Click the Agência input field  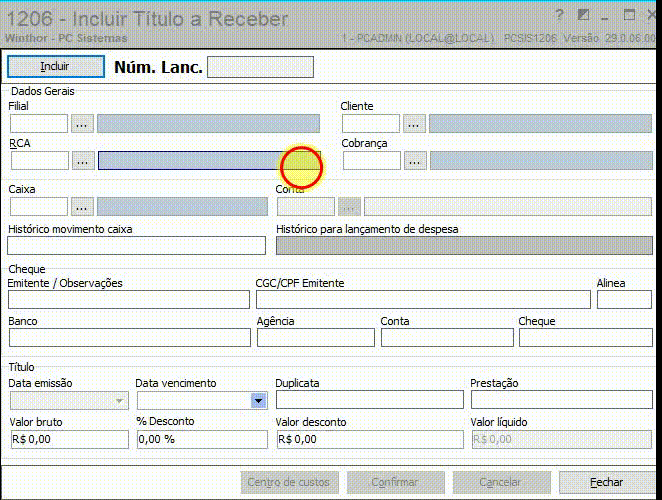pos(316,338)
